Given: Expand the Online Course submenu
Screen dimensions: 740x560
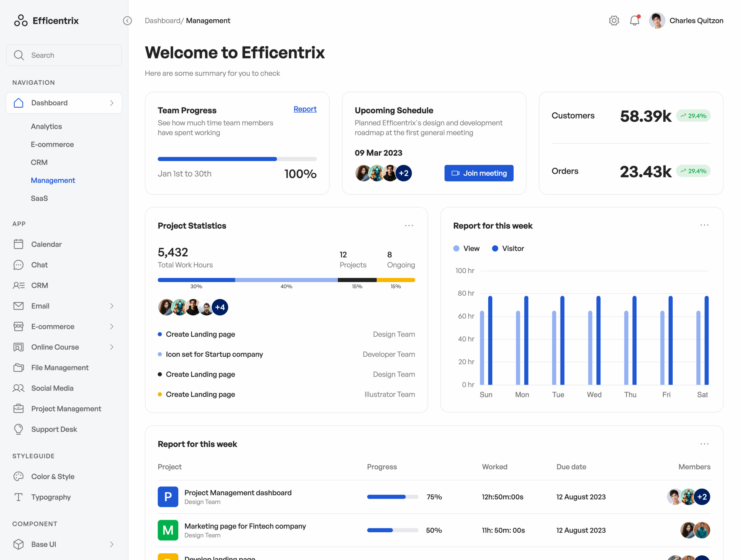Looking at the screenshot, I should click(x=112, y=347).
